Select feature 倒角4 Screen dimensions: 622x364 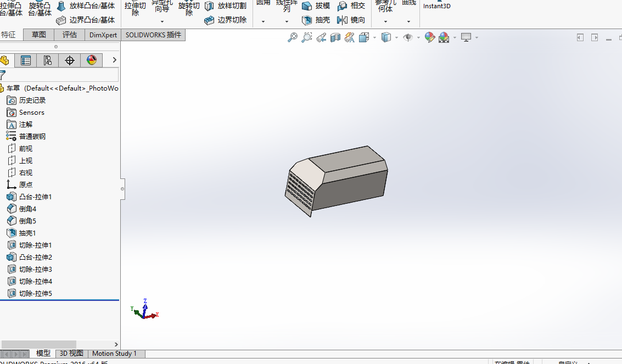tap(22, 209)
